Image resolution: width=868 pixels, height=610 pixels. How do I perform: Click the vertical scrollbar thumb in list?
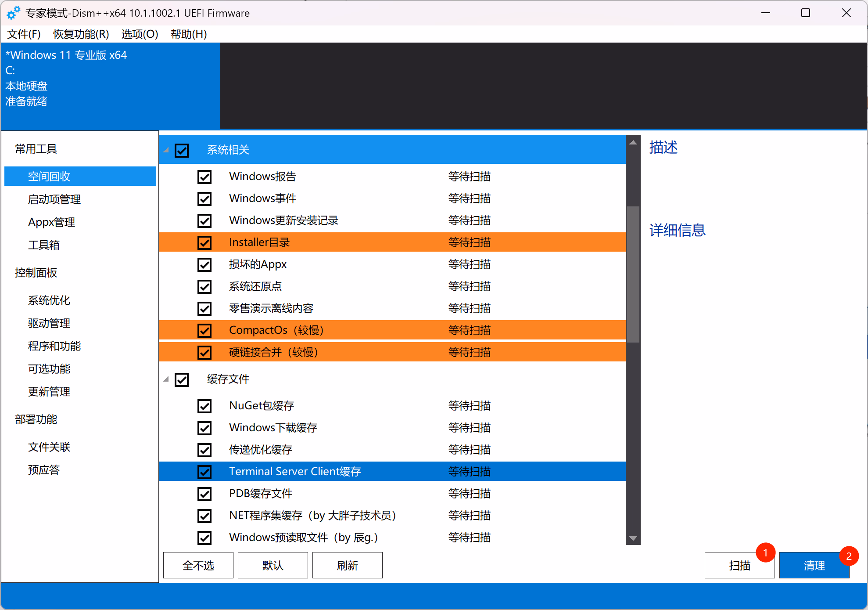(633, 274)
